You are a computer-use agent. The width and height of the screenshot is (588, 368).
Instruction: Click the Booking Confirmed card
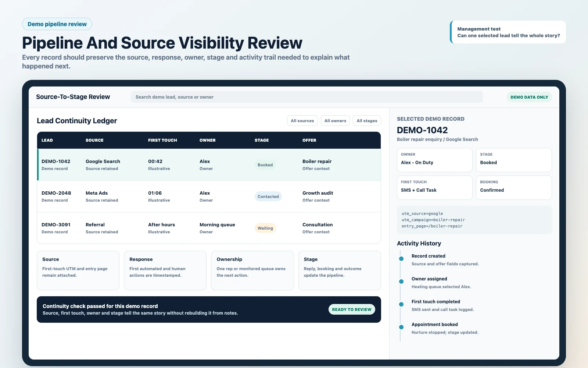514,188
